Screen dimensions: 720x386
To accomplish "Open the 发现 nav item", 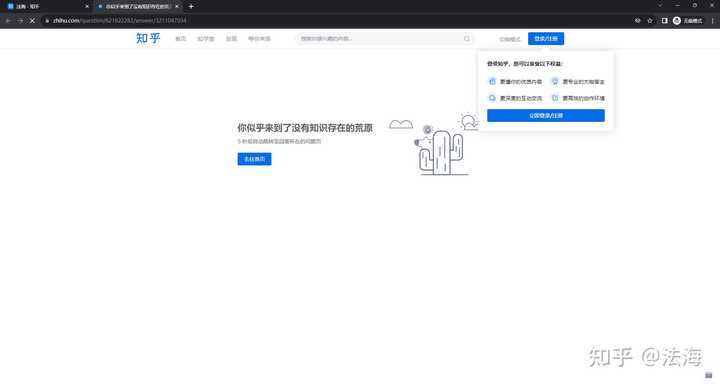I will [x=231, y=39].
